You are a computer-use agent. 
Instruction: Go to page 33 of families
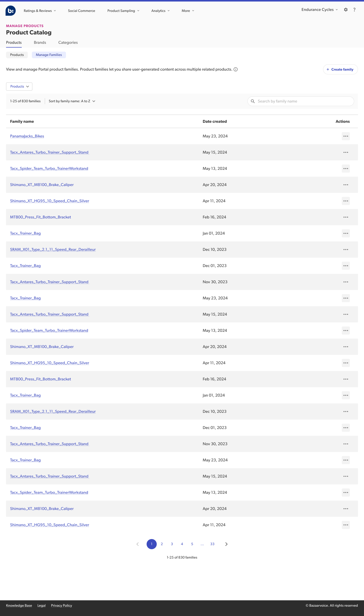point(212,544)
